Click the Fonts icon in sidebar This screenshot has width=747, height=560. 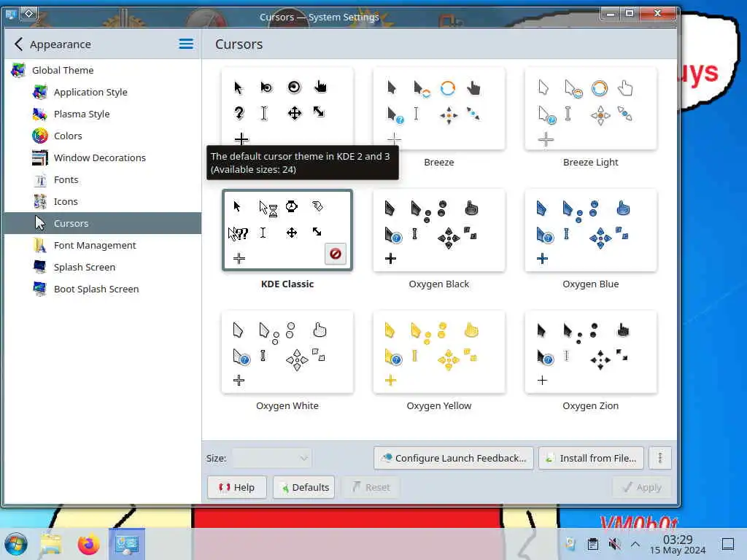(40, 179)
